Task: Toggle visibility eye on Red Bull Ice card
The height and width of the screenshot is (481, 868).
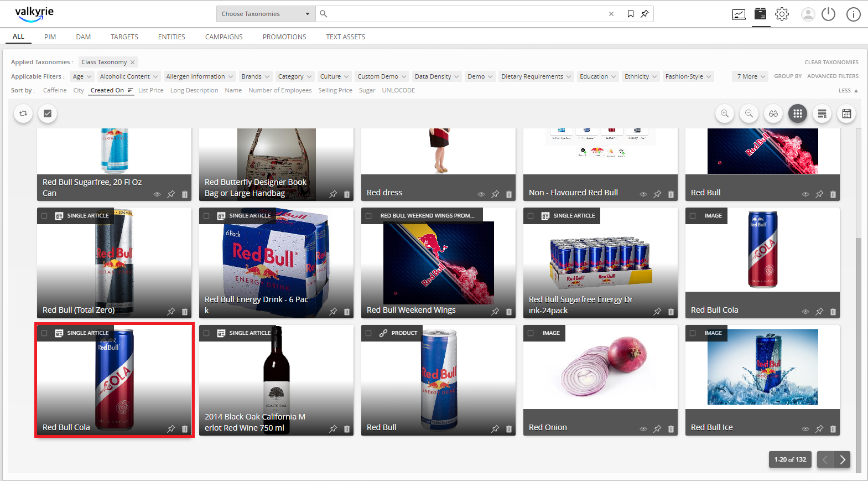Action: point(805,429)
